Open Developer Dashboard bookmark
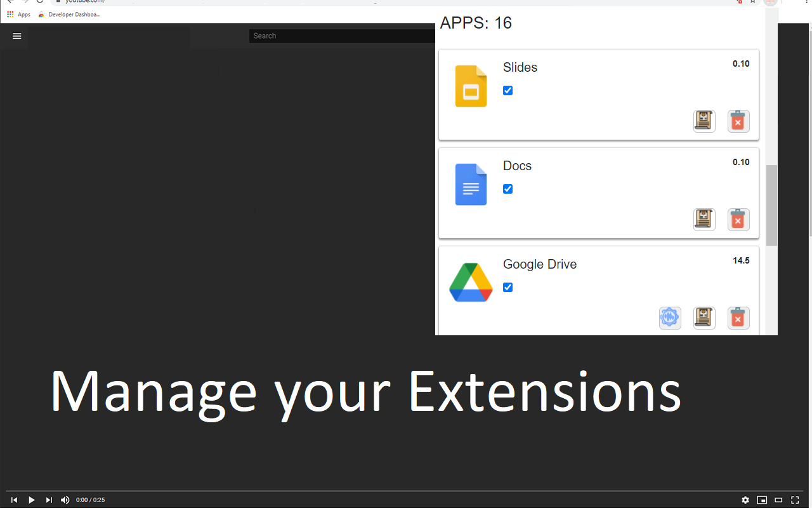The image size is (812, 508). pyautogui.click(x=69, y=14)
